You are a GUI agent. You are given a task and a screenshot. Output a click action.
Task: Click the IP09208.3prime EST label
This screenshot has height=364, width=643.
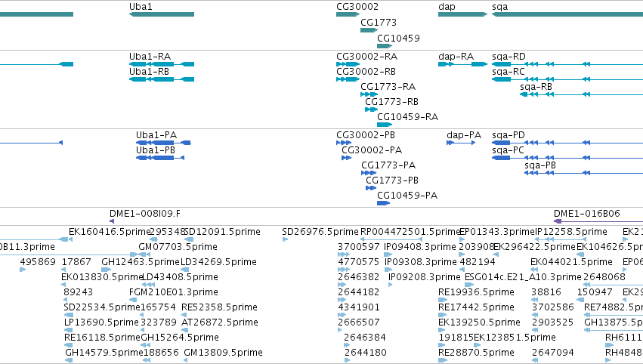425,277
